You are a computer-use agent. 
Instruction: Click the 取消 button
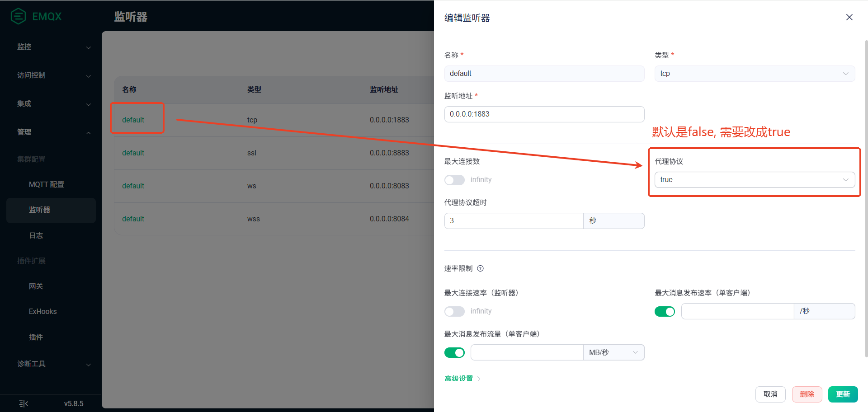(x=770, y=394)
